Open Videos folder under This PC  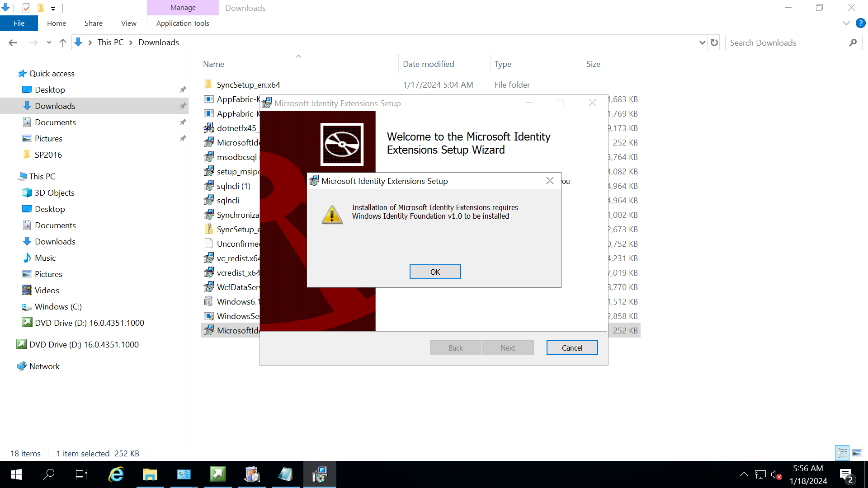click(47, 291)
